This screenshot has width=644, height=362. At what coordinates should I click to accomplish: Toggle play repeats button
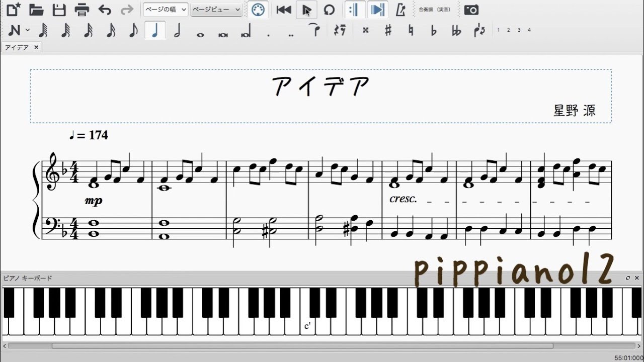pos(354,10)
